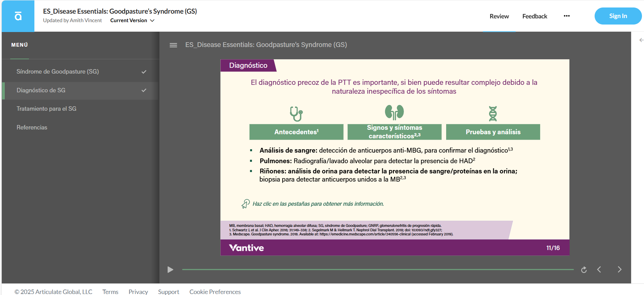Play the slide with the play button
This screenshot has width=644, height=295.
point(170,270)
